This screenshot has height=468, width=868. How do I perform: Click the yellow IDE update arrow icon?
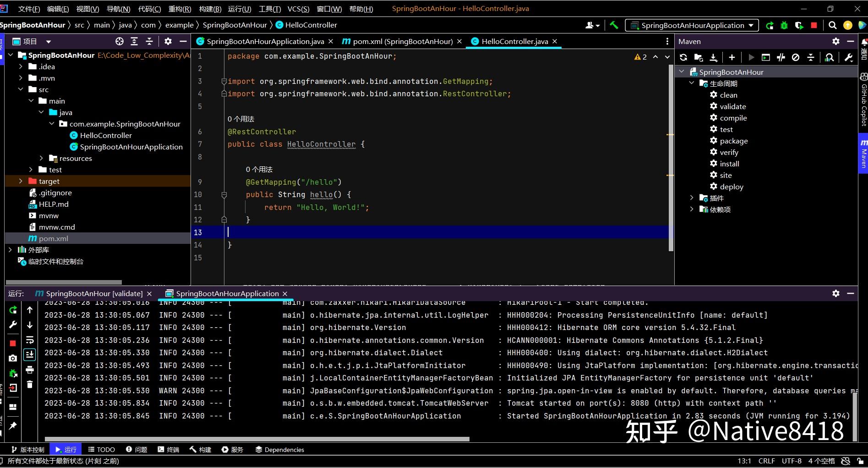click(848, 25)
